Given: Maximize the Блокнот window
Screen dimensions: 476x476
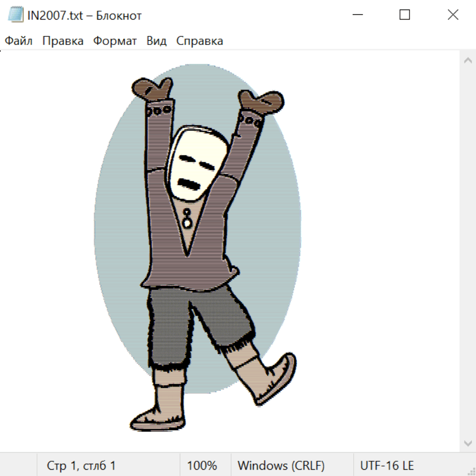Looking at the screenshot, I should [x=405, y=15].
